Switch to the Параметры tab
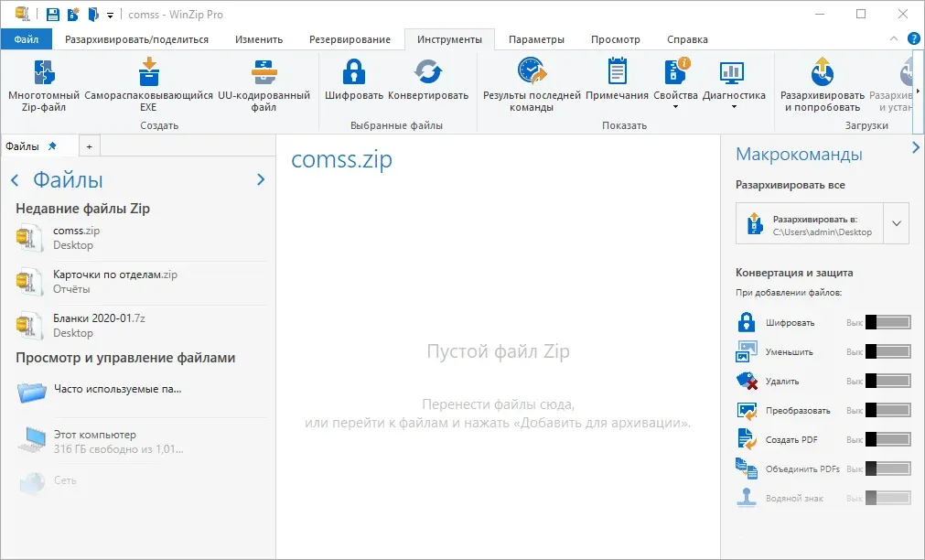Image resolution: width=925 pixels, height=560 pixels. [x=536, y=39]
